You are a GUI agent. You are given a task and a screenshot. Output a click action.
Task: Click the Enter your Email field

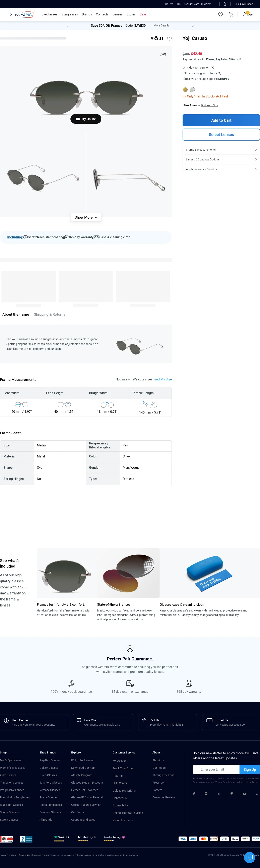coord(216,769)
